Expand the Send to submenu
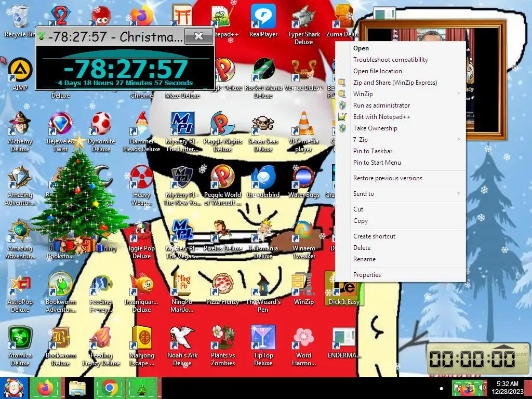This screenshot has width=532, height=399. pyautogui.click(x=401, y=194)
